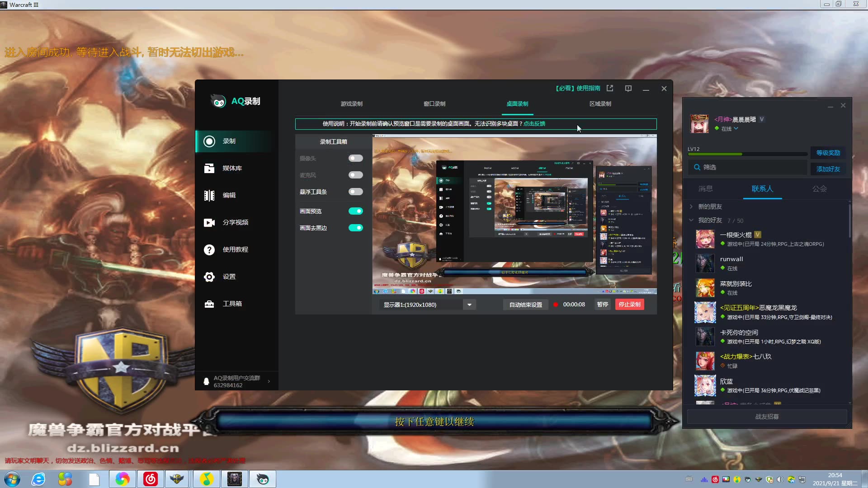Toggle the 摄像头 camera switch

[x=355, y=158]
